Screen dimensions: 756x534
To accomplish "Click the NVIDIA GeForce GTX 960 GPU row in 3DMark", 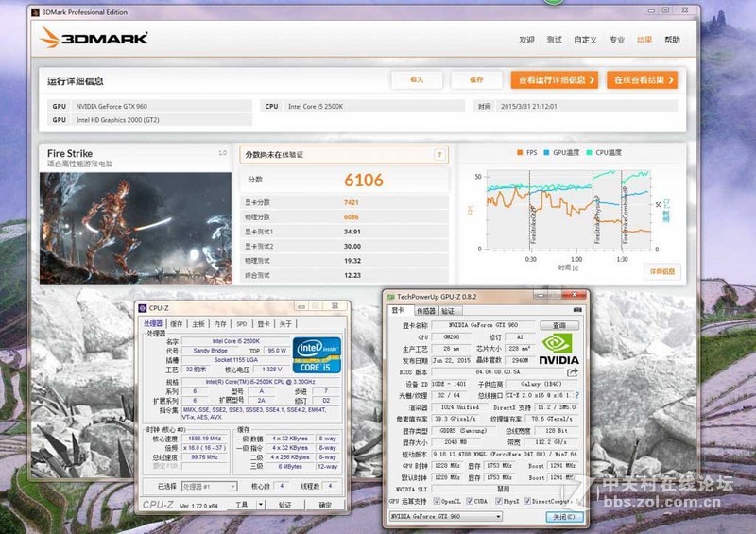I will click(x=150, y=106).
